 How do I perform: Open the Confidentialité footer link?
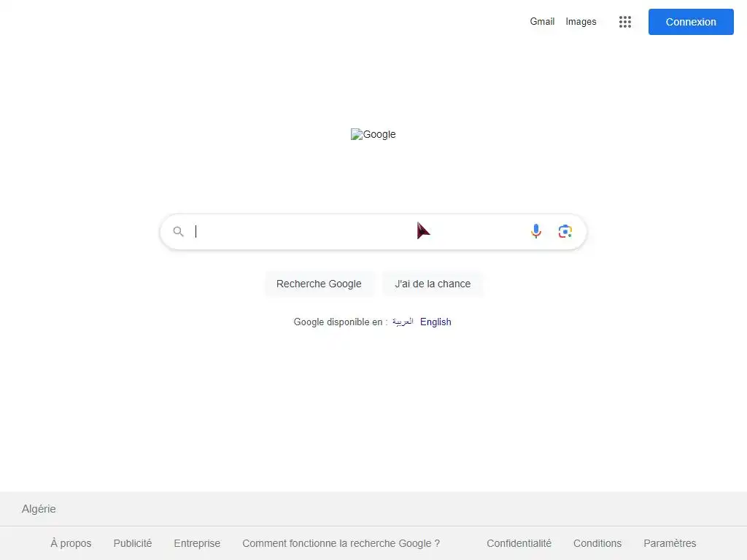[x=519, y=543]
